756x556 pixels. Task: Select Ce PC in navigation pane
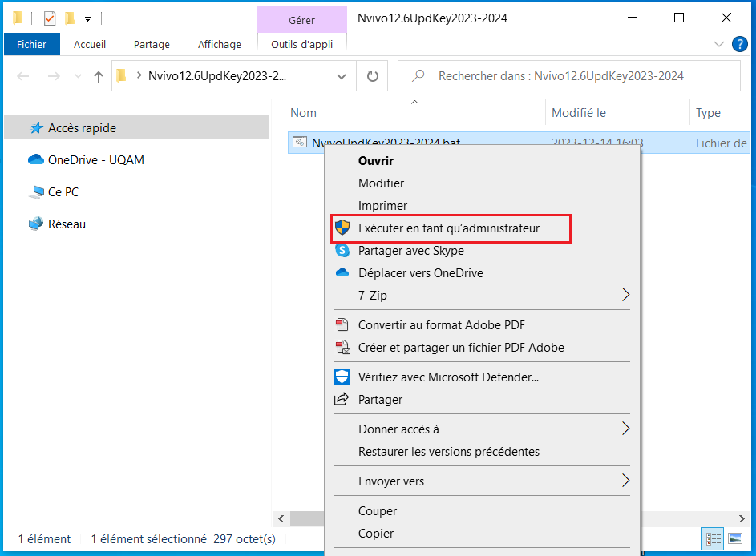pos(63,192)
